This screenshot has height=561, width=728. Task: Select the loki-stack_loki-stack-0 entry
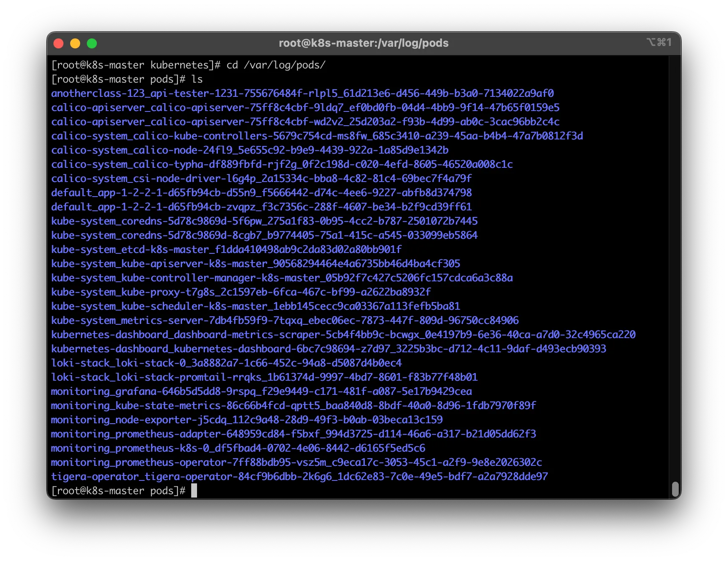click(x=227, y=363)
